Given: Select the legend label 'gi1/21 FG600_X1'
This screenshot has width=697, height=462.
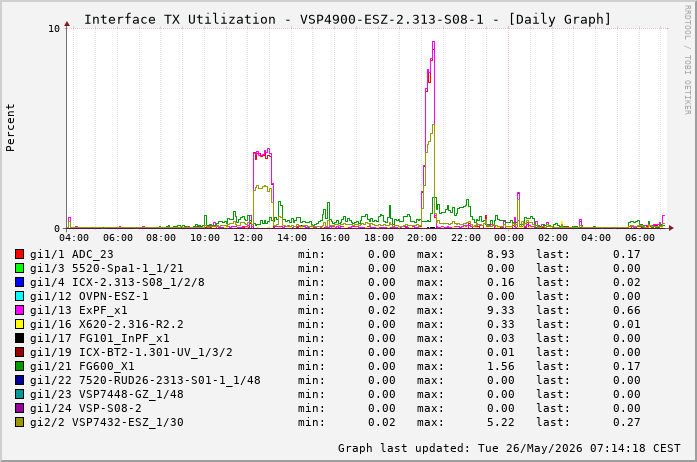Looking at the screenshot, I should click(x=82, y=366).
